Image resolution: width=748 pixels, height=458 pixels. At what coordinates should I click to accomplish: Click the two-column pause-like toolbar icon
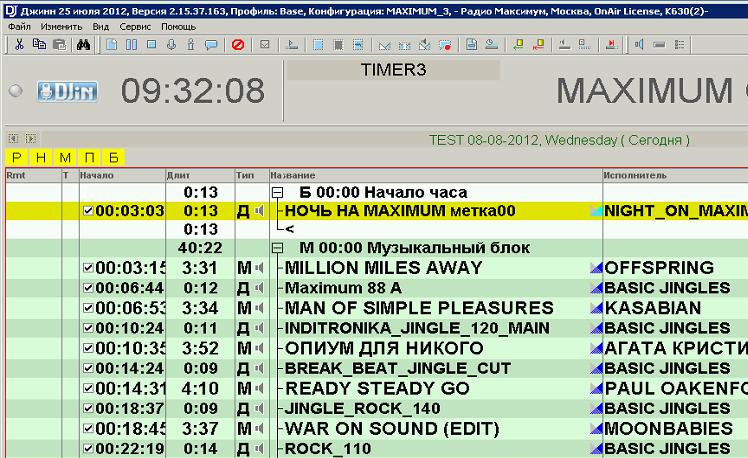coord(131,45)
